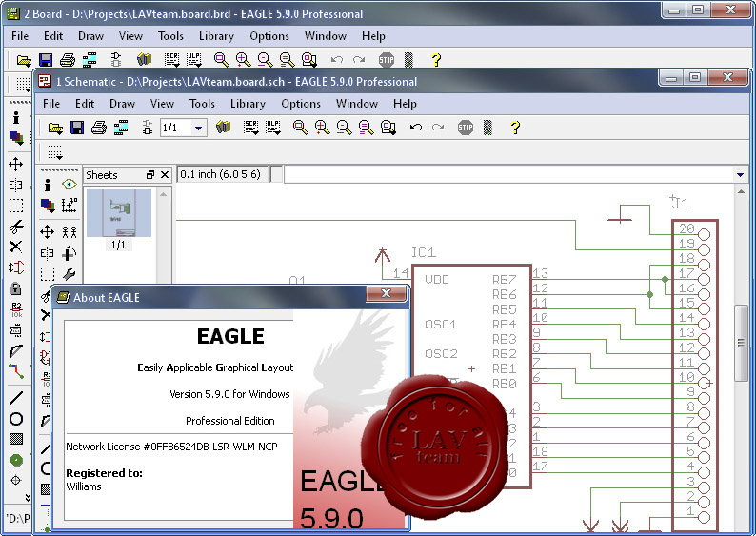
Task: Click Zoom in icon in Schematic toolbar
Action: click(x=322, y=128)
